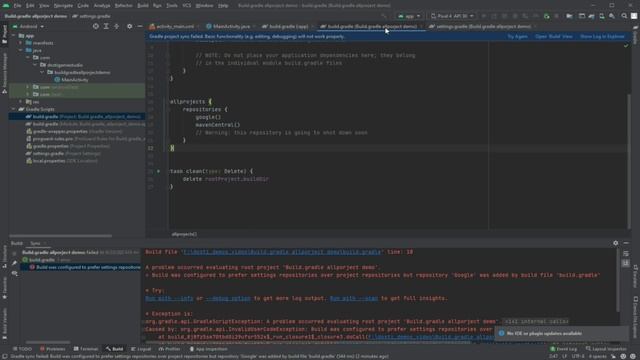Open the Android project view dropdown
Screen dimensions: 640x360
point(28,27)
